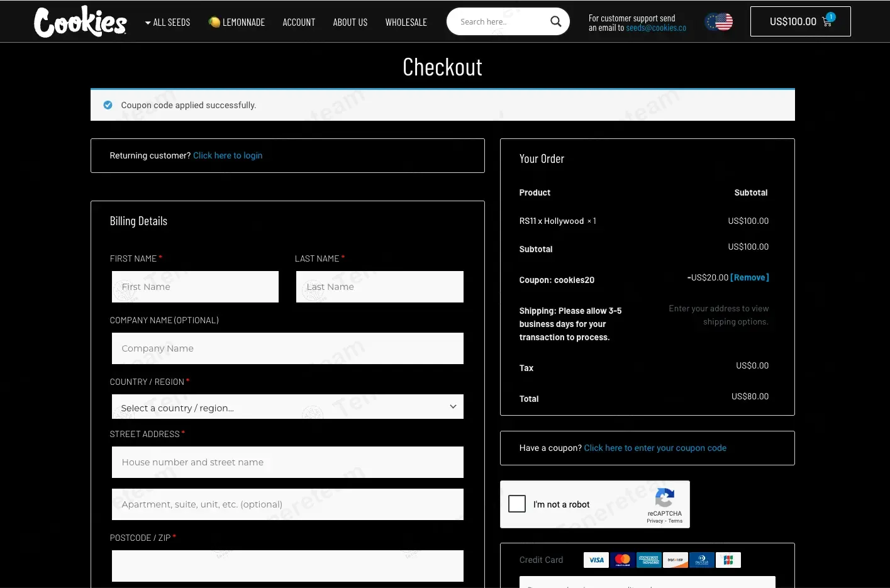Image resolution: width=890 pixels, height=588 pixels.
Task: Open the Country / Region dropdown
Action: [287, 407]
